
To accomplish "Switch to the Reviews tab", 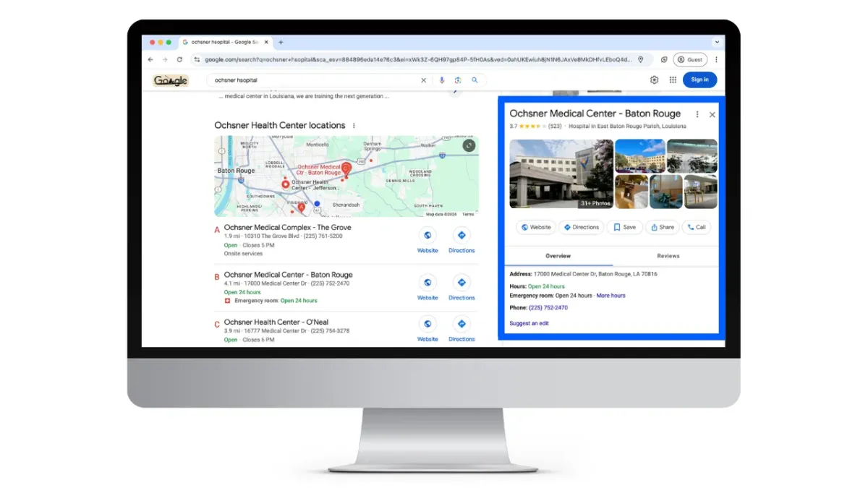I will (x=668, y=256).
